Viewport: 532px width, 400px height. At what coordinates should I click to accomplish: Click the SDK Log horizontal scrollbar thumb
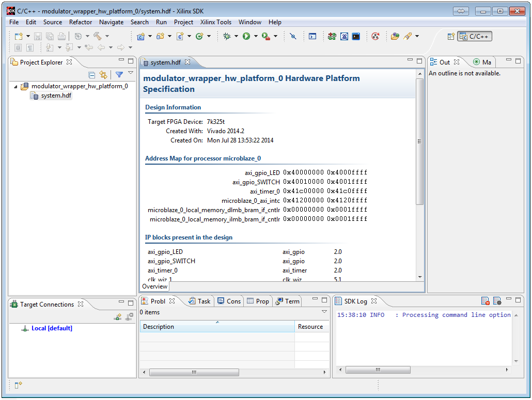378,370
